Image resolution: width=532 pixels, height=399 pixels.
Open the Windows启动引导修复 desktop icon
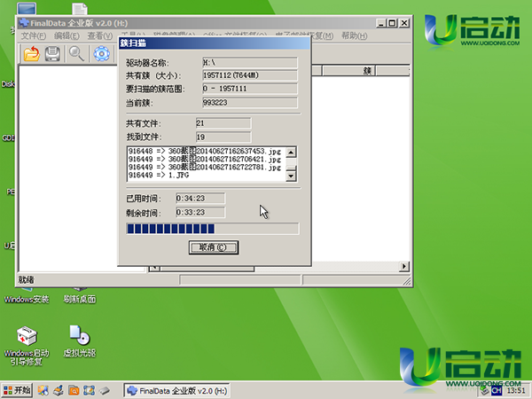coord(27,346)
